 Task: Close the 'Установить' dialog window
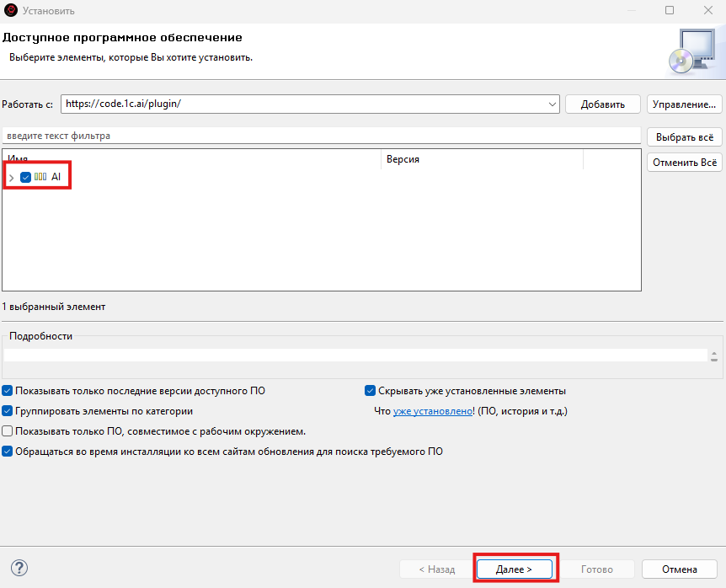(x=708, y=10)
